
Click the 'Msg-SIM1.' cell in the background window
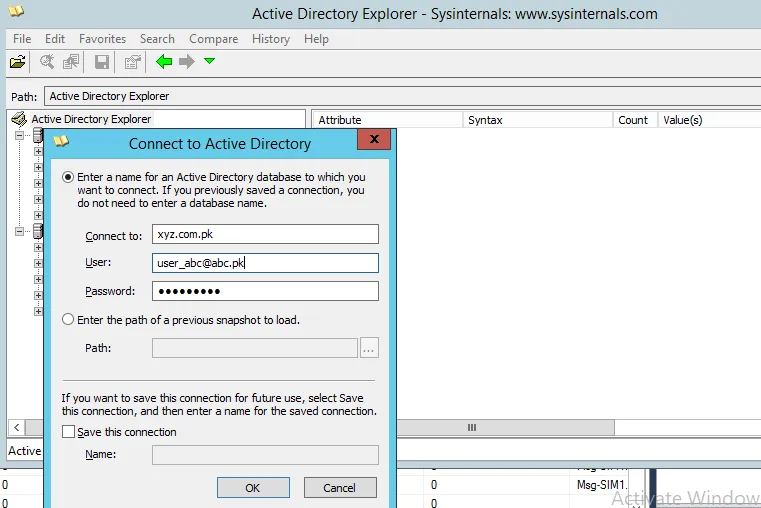coord(601,485)
